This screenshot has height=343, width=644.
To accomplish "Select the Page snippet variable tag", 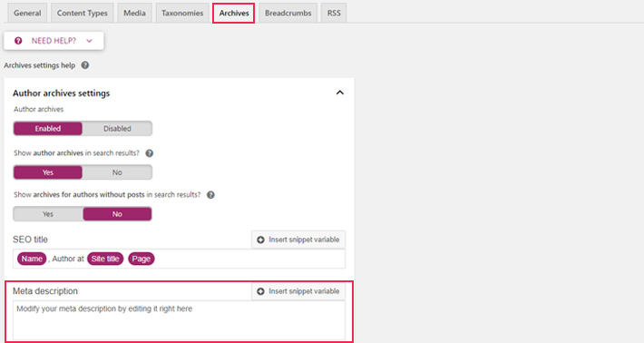I will 141,259.
